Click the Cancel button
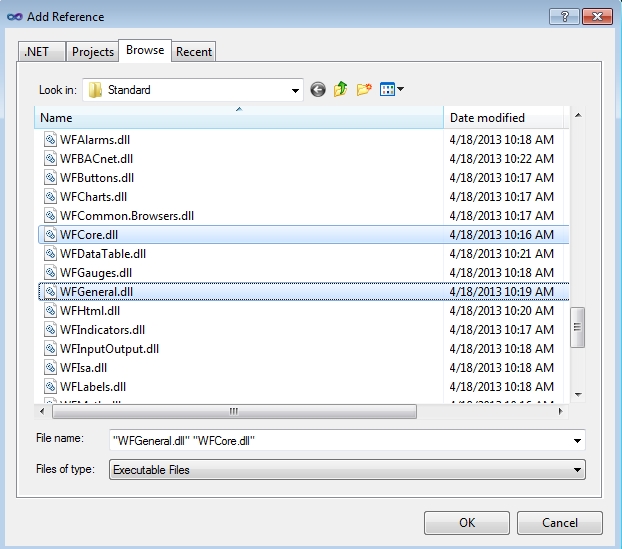Viewport: 622px width, 549px height. [x=560, y=523]
